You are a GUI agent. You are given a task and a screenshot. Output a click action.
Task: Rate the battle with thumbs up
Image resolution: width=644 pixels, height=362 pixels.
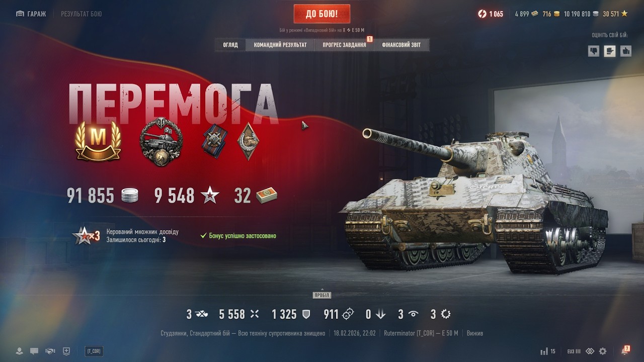pyautogui.click(x=626, y=51)
